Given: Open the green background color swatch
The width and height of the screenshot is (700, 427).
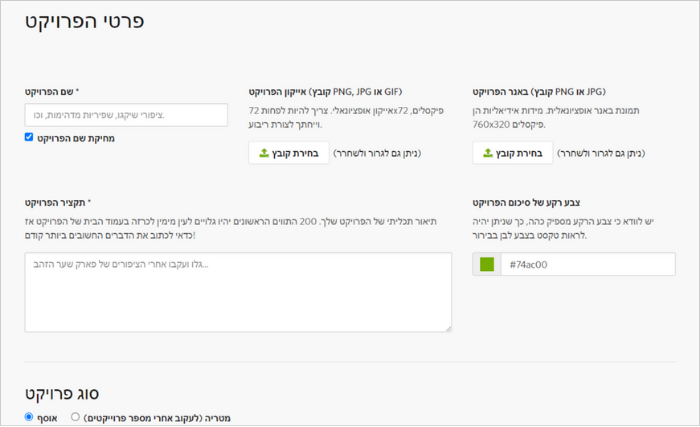Looking at the screenshot, I should [487, 264].
